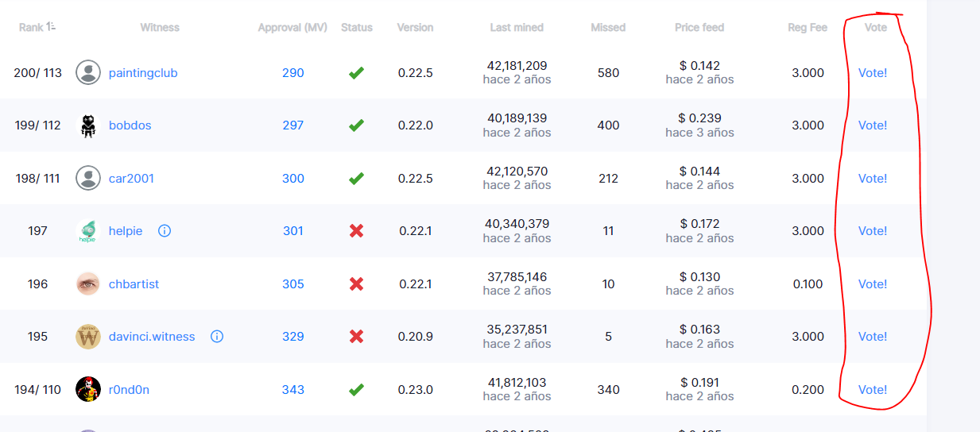Open the davinci.witness name link
The width and height of the screenshot is (980, 432).
[152, 337]
